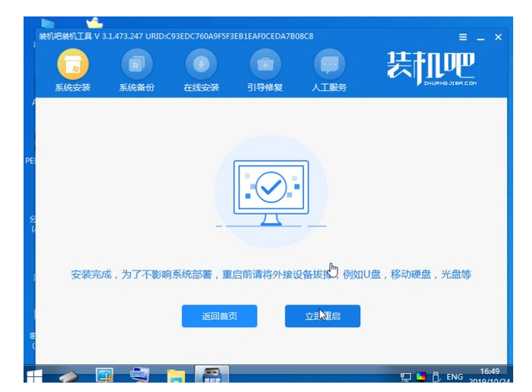
Task: Click the monitor checkmark illustration
Action: (271, 192)
